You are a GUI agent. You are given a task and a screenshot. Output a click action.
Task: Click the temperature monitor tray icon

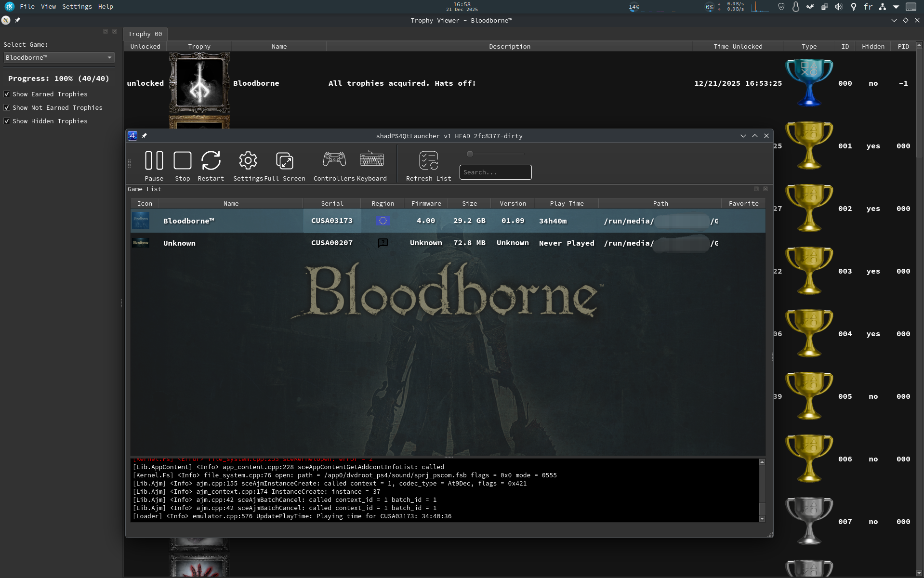[x=795, y=7]
